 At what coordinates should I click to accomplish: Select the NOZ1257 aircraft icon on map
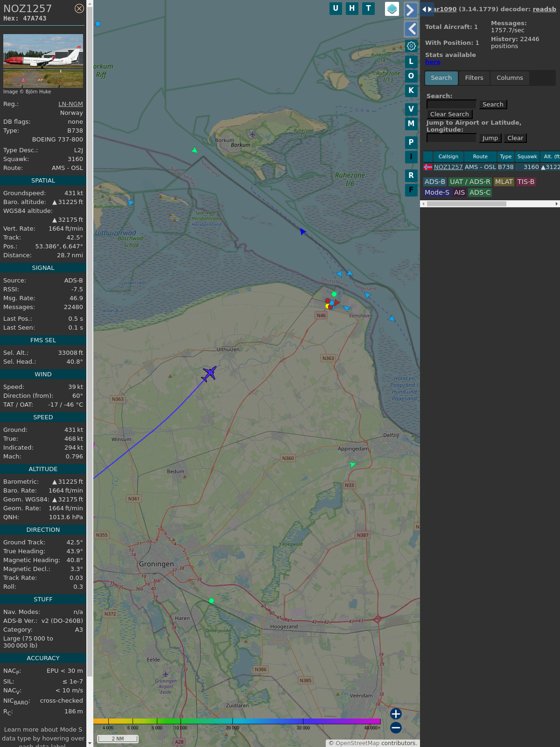209,373
